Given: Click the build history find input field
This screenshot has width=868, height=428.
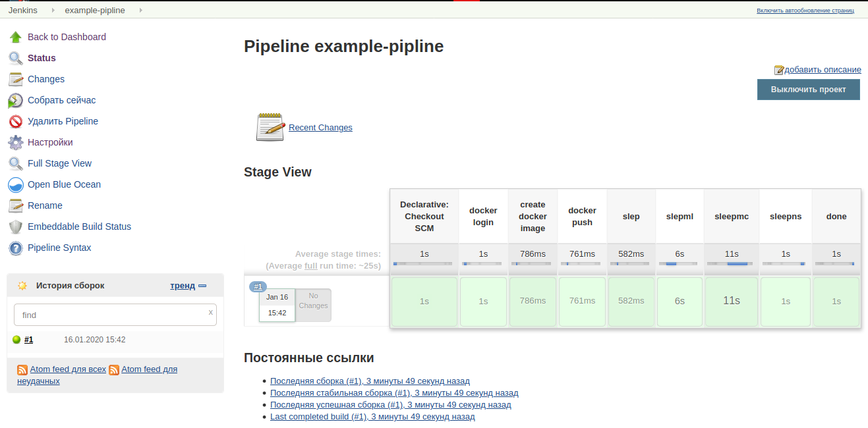Looking at the screenshot, I should click(x=112, y=315).
